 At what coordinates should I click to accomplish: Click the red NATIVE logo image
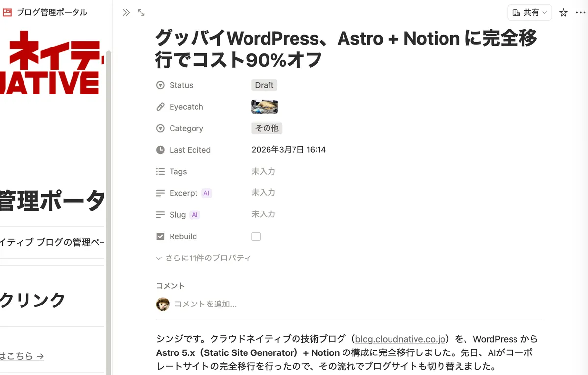tap(52, 63)
